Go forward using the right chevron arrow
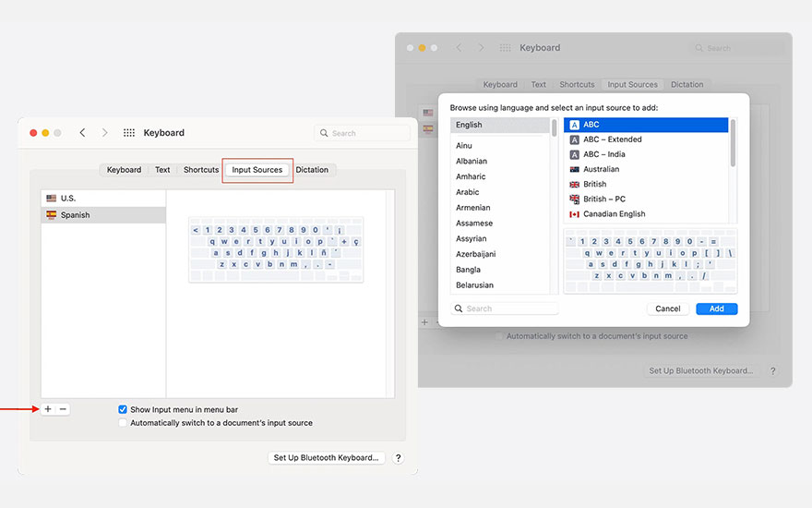Viewport: 812px width, 508px height. [x=104, y=133]
